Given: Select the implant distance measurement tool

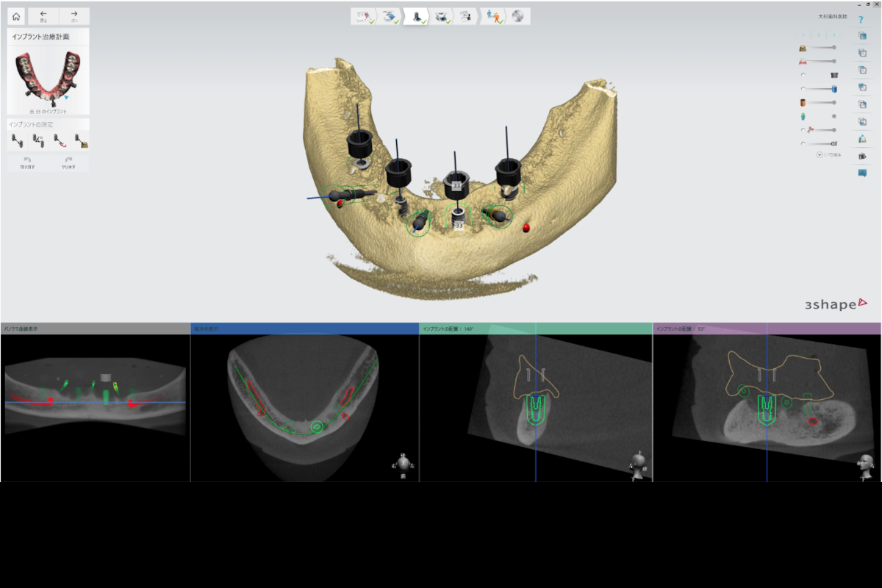Looking at the screenshot, I should pos(16,141).
